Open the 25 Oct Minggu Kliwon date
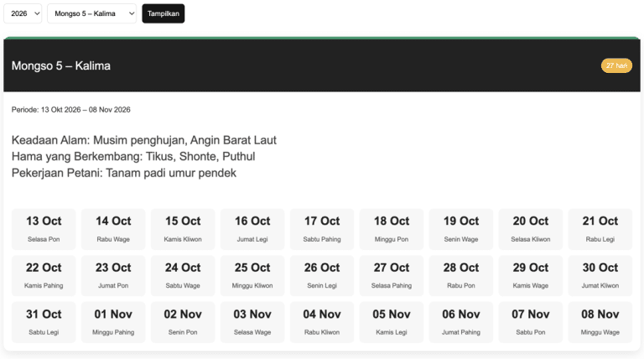This screenshot has height=359, width=644. point(252,276)
